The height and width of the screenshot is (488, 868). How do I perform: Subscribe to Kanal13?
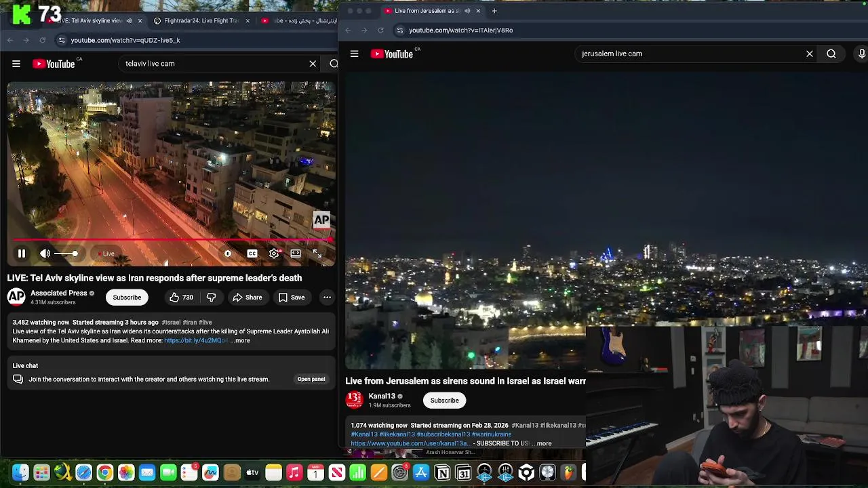[x=445, y=400]
